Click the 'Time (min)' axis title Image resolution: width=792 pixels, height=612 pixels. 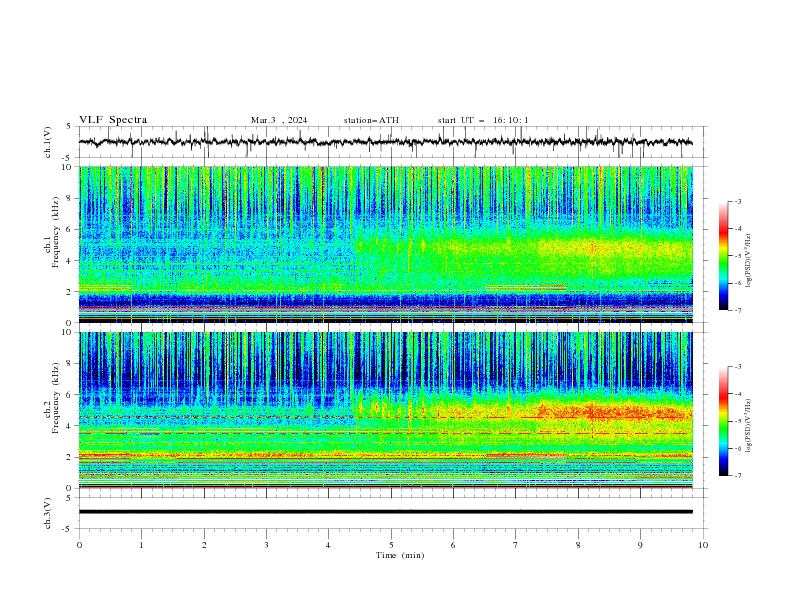coord(400,555)
